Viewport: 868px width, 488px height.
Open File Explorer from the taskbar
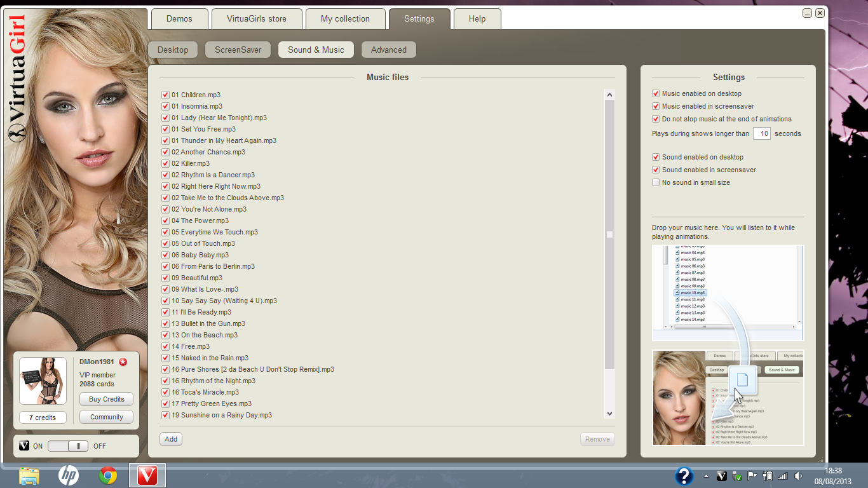point(29,475)
